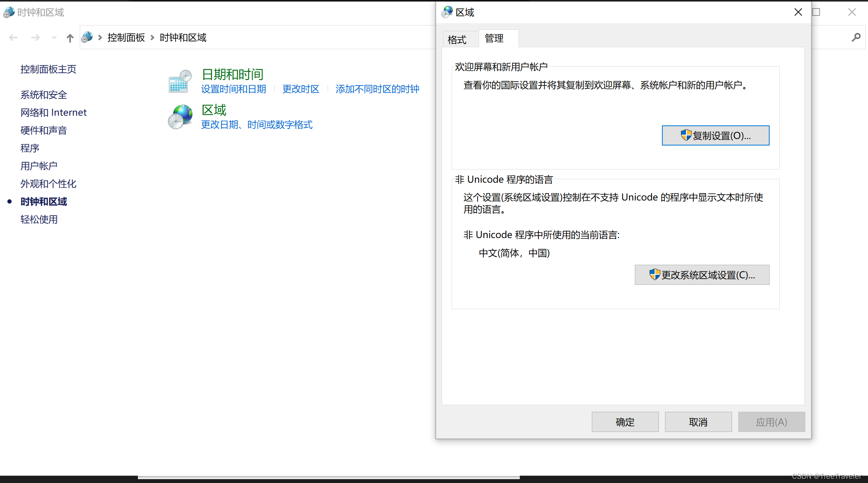Close the 区域 dialog
Image resolution: width=868 pixels, height=483 pixels.
point(798,12)
